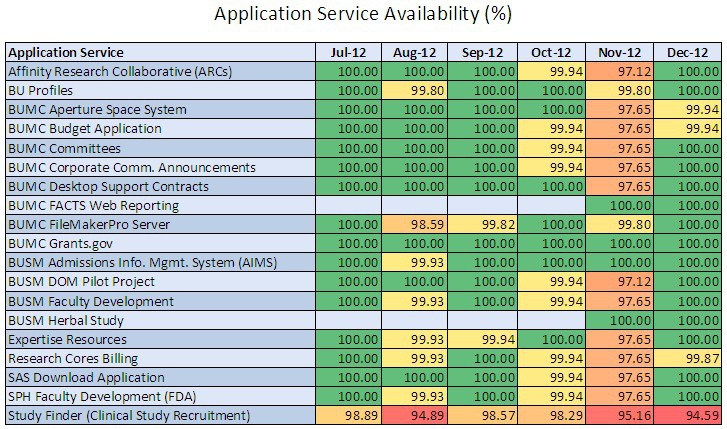Click BU Profiles Aug-12 value 99.80
Image resolution: width=727 pixels, height=429 pixels.
coord(415,90)
